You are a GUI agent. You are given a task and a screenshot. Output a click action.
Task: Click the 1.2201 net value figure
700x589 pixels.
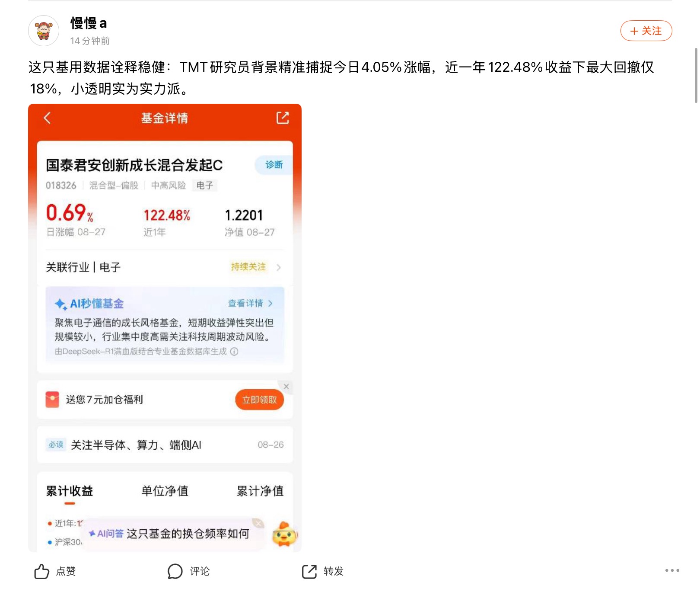(244, 215)
